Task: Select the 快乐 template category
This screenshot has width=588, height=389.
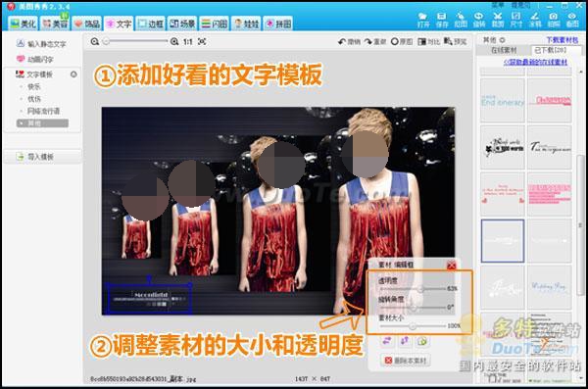Action: (x=34, y=86)
